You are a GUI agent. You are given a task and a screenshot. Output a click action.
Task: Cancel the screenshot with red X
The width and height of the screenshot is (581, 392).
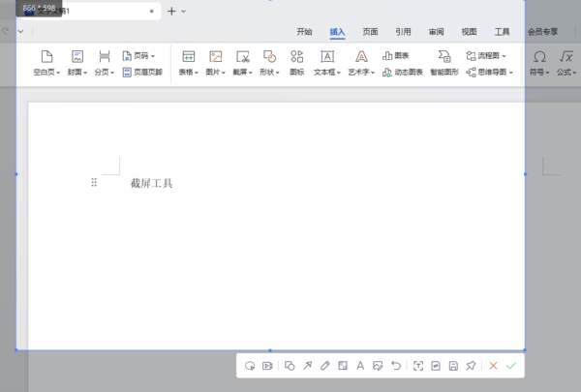pos(493,366)
